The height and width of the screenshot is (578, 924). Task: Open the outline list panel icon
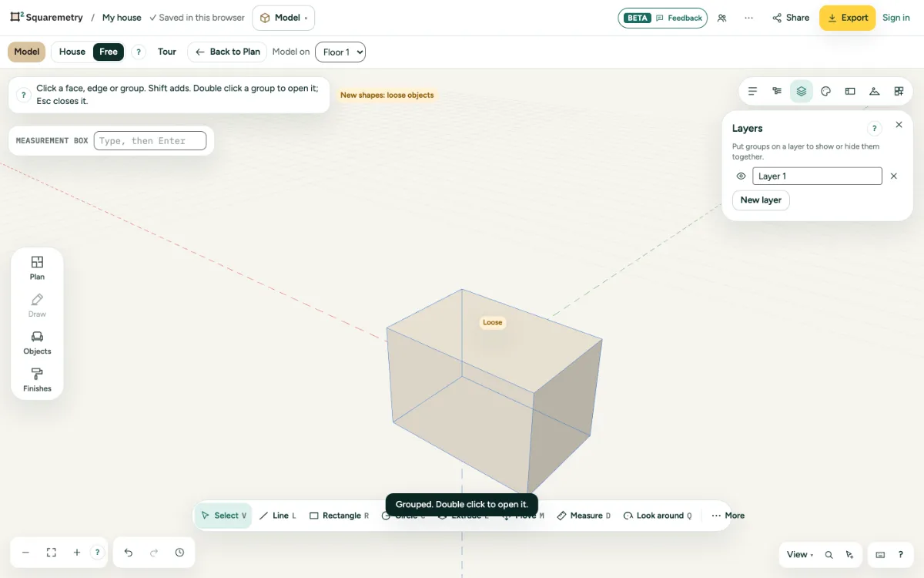click(752, 91)
